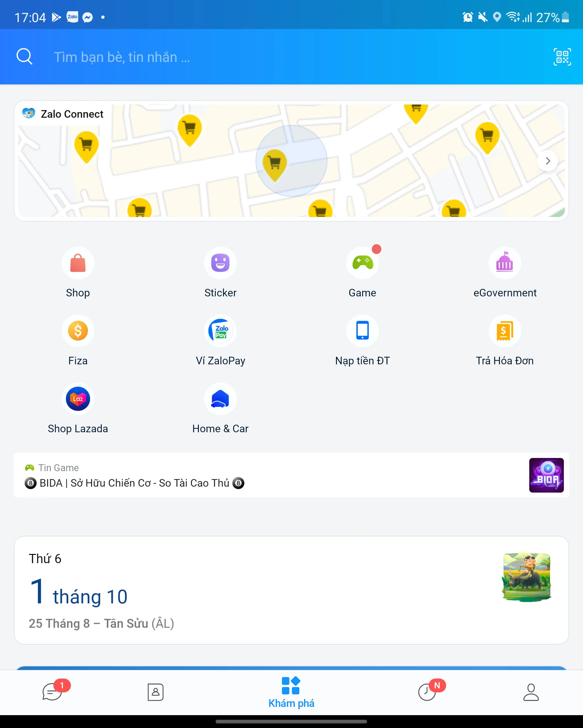Open the Fiza finance icon
Screen dimensions: 583x728
pyautogui.click(x=78, y=331)
